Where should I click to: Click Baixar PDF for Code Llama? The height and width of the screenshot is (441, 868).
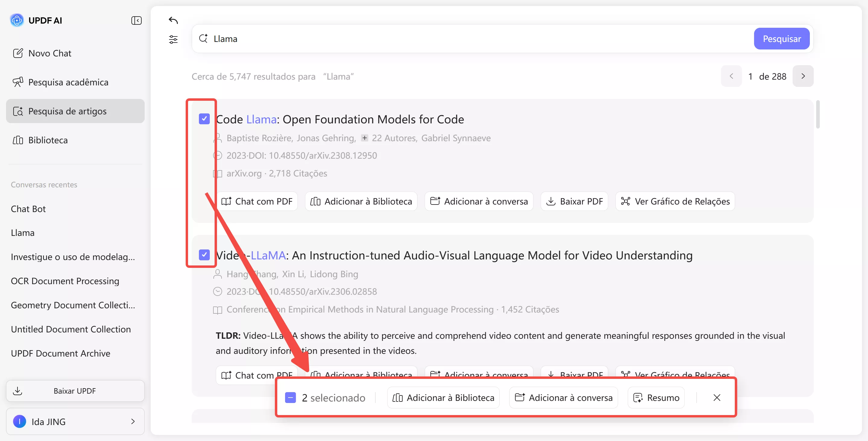[x=574, y=201]
